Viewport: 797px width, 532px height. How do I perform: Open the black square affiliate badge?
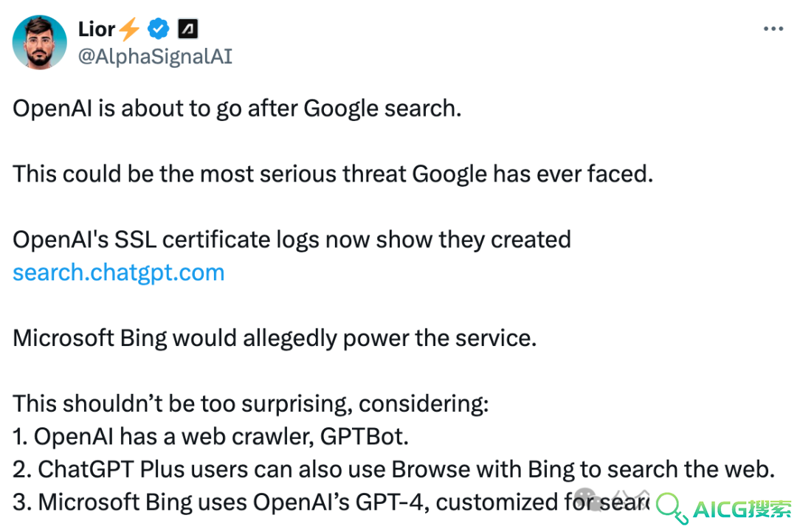click(187, 29)
